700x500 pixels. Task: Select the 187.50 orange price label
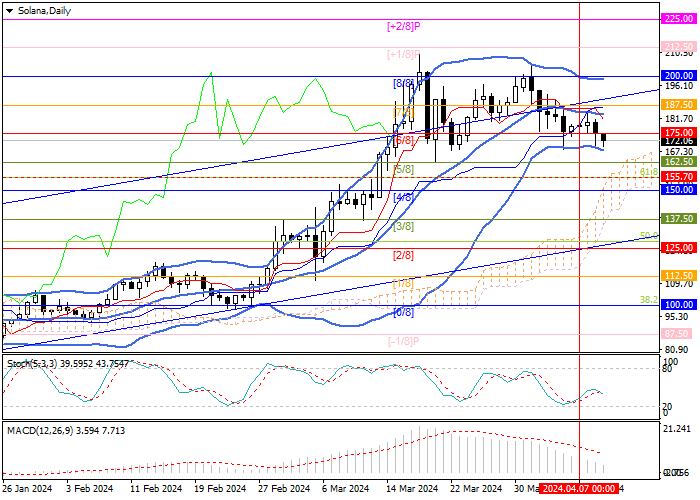pos(679,104)
